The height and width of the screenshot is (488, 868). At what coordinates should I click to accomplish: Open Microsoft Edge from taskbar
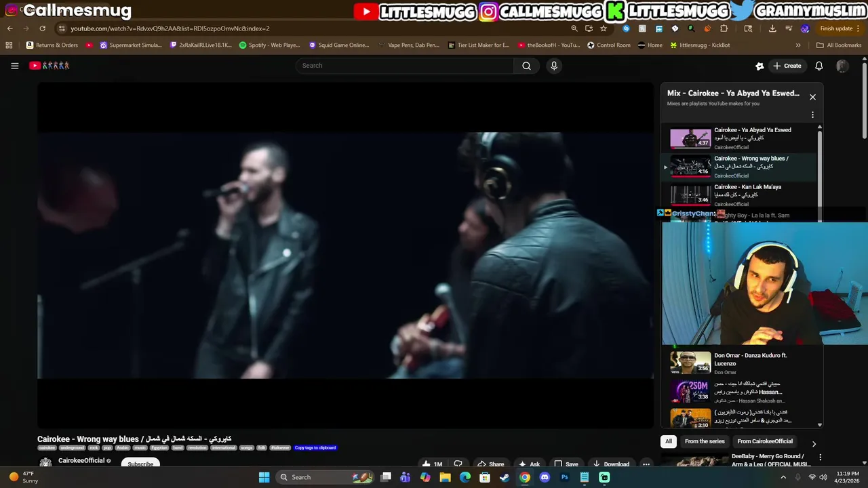(x=465, y=477)
